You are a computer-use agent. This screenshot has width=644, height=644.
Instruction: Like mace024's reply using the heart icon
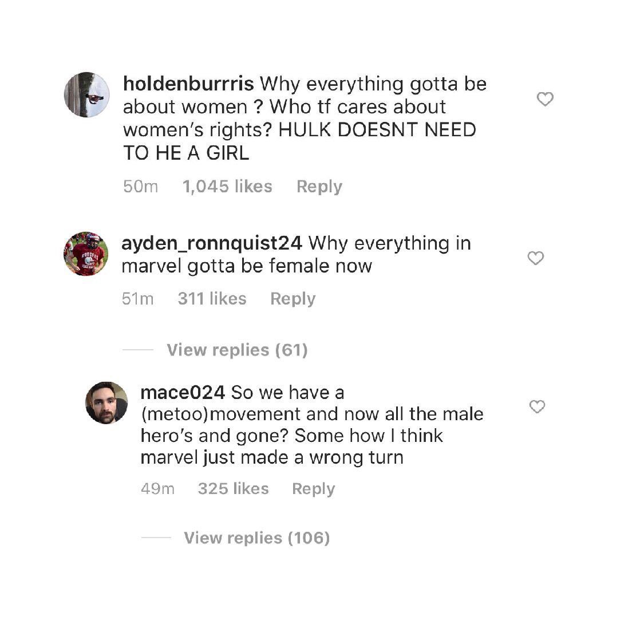pyautogui.click(x=537, y=407)
